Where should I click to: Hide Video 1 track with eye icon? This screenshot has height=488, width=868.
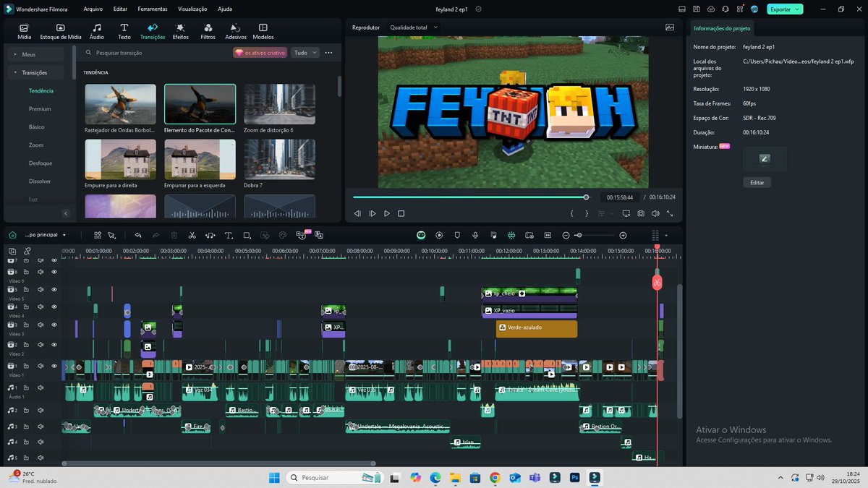(x=54, y=366)
